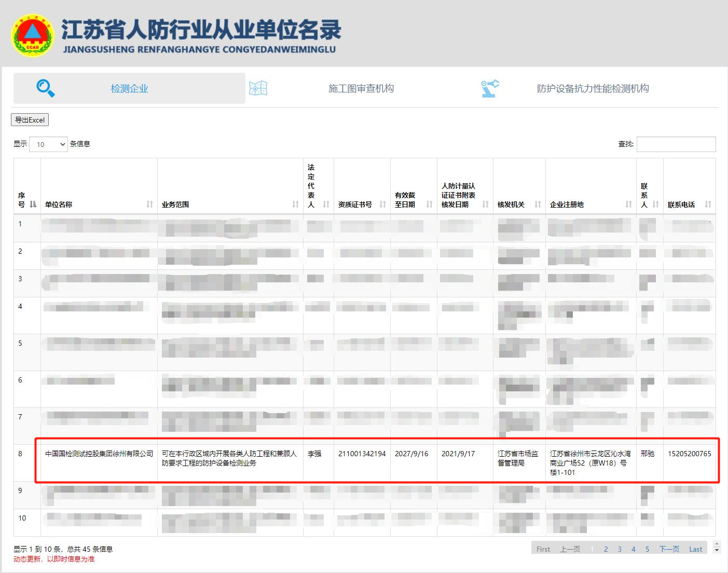
Task: Open the 施工图审查机构 tab
Action: click(x=361, y=89)
